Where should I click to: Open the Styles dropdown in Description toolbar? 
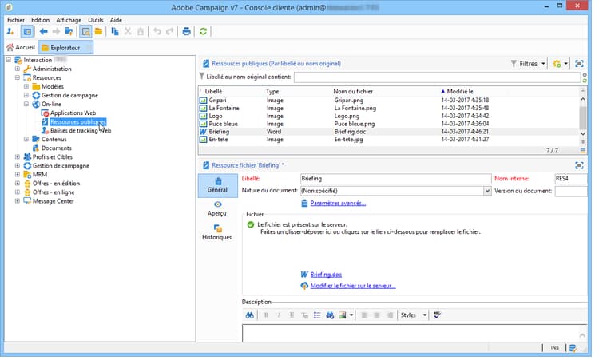(414, 315)
